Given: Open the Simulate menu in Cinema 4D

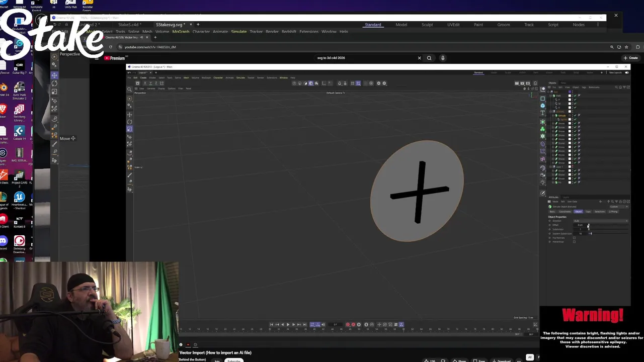Looking at the screenshot, I should [x=238, y=32].
